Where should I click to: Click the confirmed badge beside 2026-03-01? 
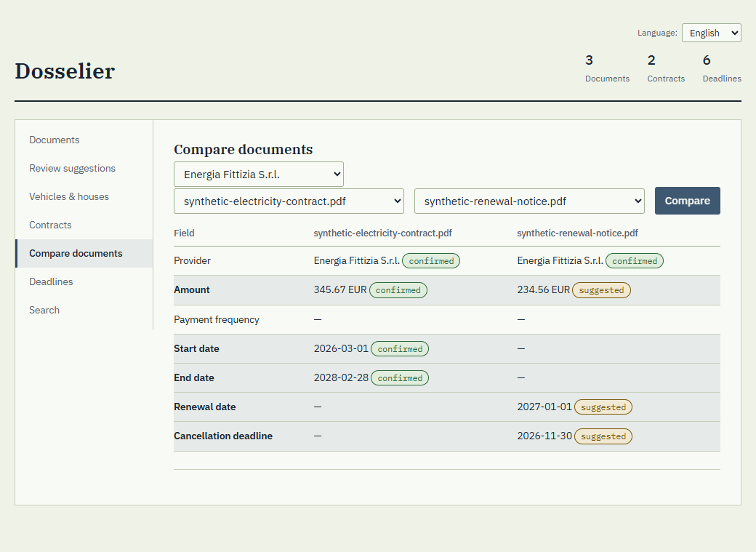pos(400,349)
